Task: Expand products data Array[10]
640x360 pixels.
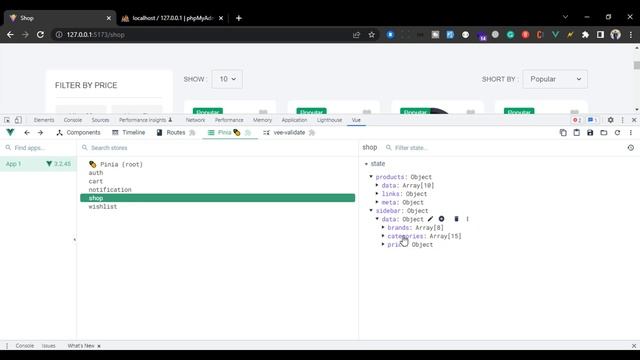Action: 377,185
